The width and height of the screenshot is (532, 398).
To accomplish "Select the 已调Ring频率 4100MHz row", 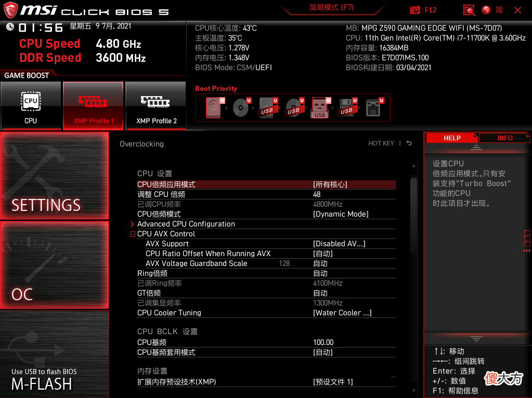I will click(266, 283).
